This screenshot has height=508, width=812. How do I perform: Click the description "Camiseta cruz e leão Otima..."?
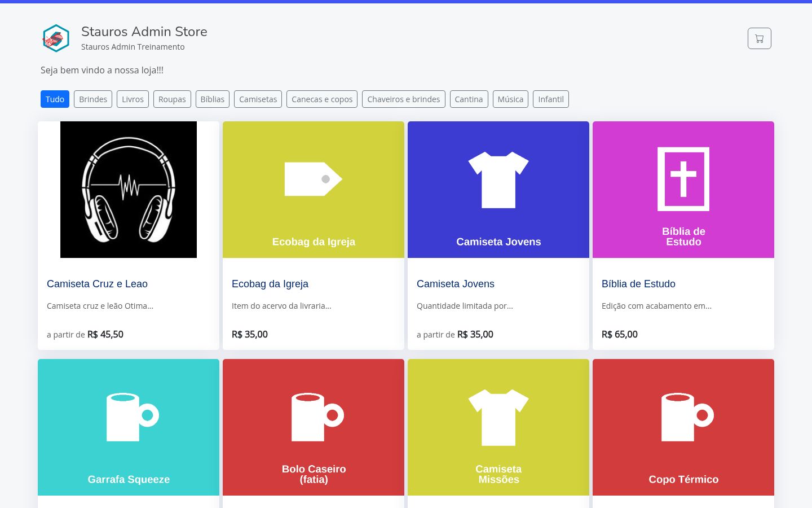pos(100,306)
